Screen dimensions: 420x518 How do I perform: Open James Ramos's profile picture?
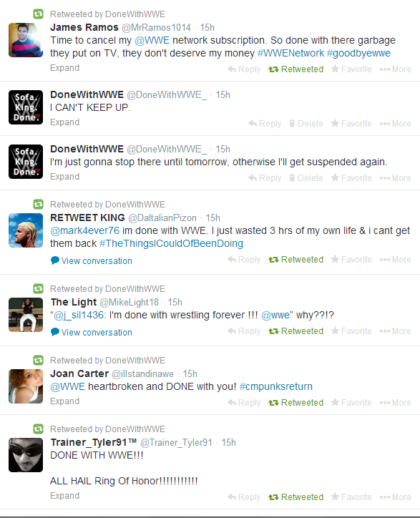tap(26, 40)
